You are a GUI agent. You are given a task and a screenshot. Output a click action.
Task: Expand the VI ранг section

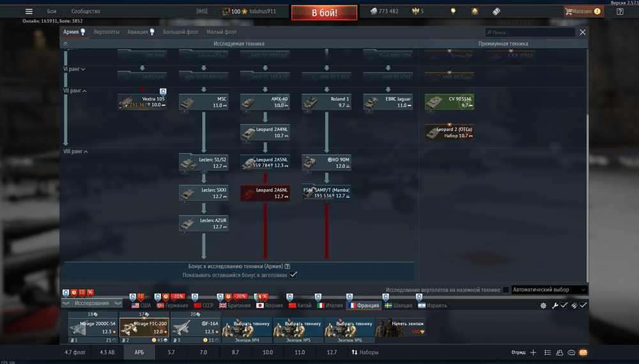(x=74, y=69)
